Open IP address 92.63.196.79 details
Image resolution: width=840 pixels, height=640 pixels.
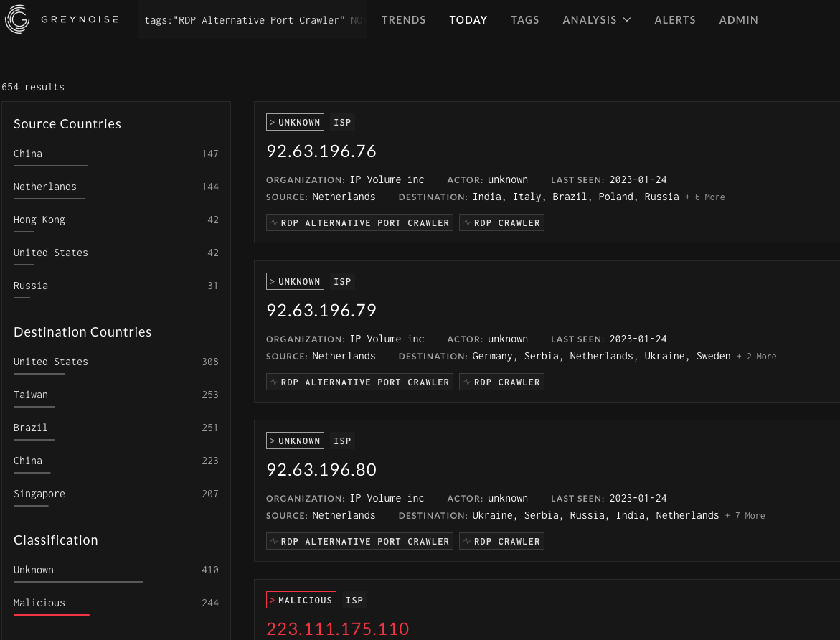321,311
